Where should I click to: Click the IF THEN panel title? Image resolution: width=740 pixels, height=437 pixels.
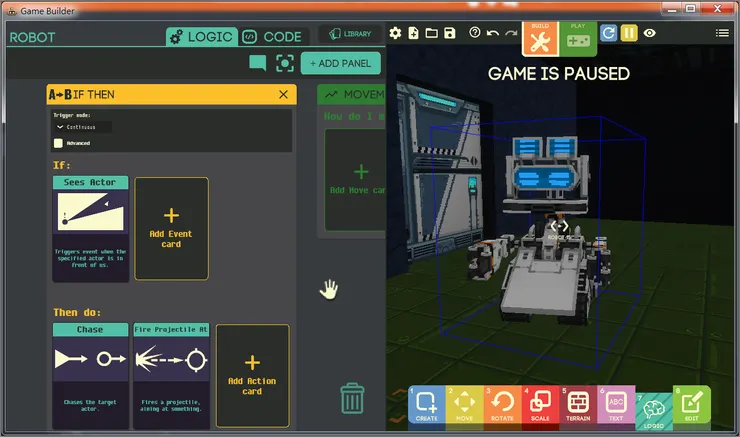coord(93,94)
